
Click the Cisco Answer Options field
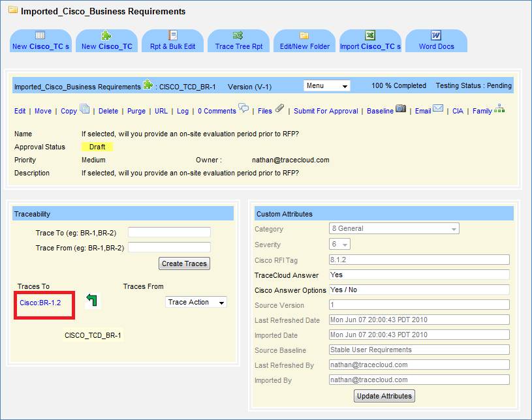coord(419,290)
